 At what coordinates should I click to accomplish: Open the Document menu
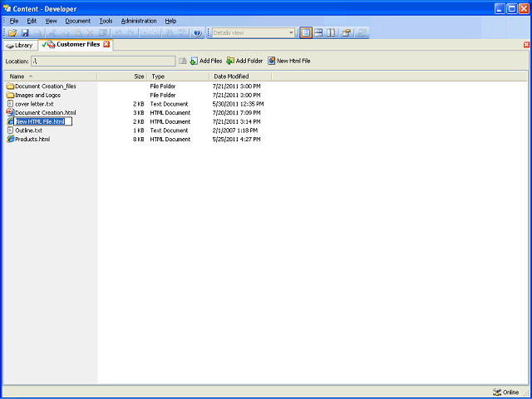click(78, 21)
